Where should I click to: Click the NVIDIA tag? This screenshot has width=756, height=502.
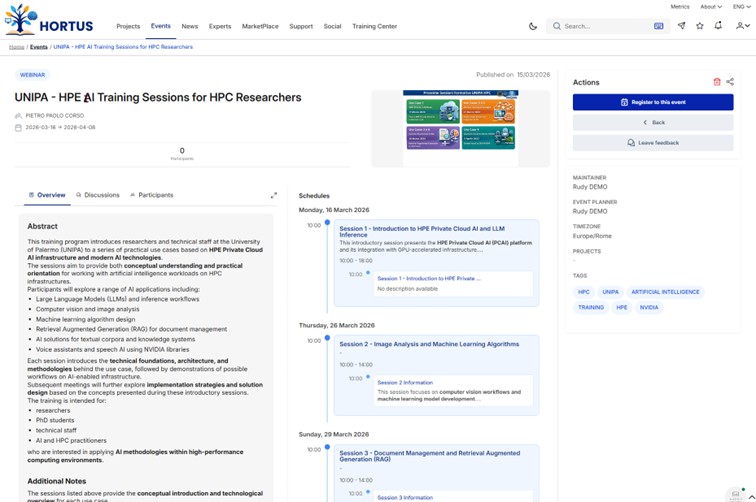(x=649, y=307)
